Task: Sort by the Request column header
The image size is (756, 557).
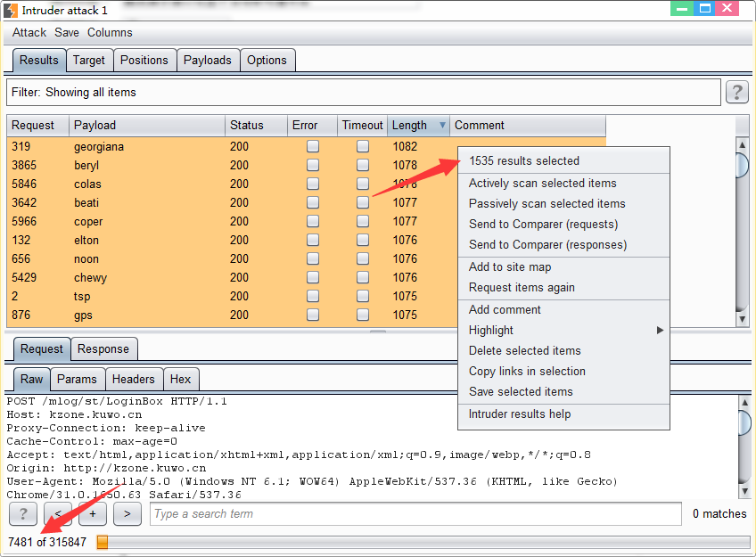Action: pos(38,126)
